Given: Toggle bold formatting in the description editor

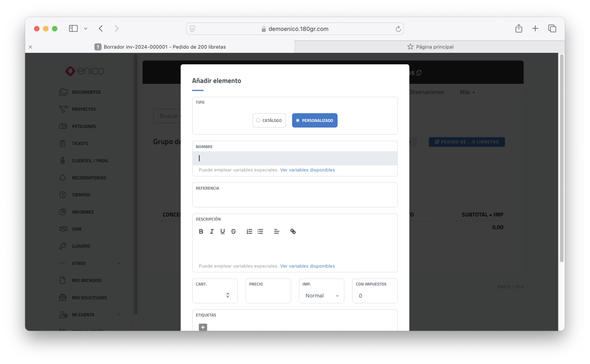Looking at the screenshot, I should click(201, 231).
